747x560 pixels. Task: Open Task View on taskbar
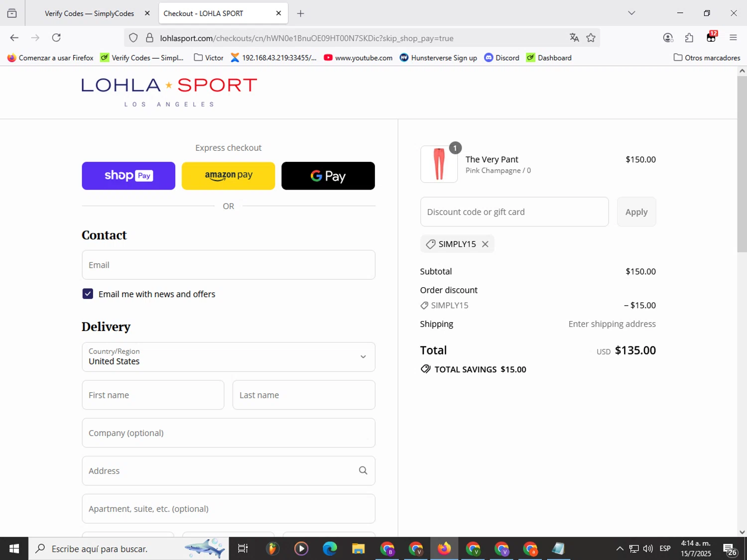click(x=243, y=549)
